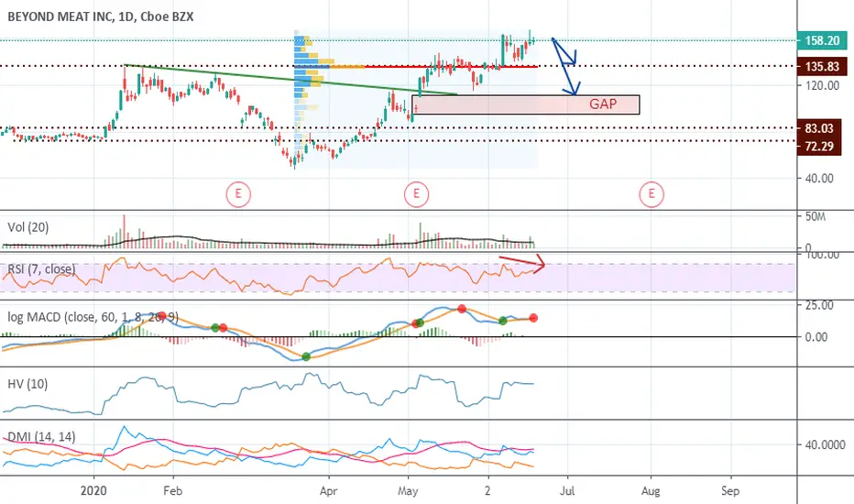Viewport: 854px width, 504px height.
Task: Click the 25.00 MACD axis value
Action: pyautogui.click(x=819, y=305)
